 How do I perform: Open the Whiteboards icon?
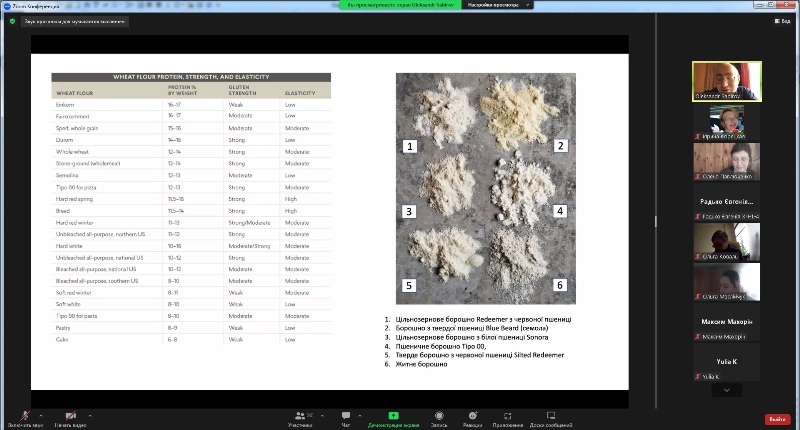[550, 416]
